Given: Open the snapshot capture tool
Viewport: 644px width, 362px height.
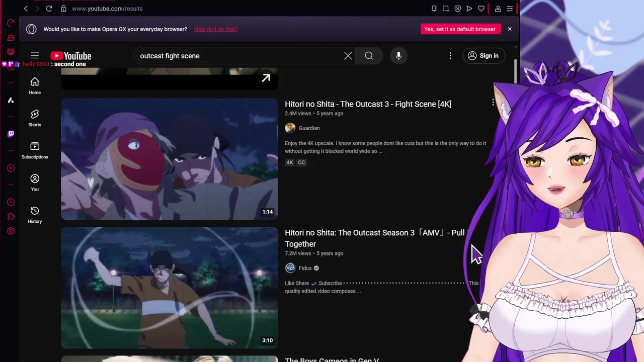Looking at the screenshot, I should click(x=446, y=9).
